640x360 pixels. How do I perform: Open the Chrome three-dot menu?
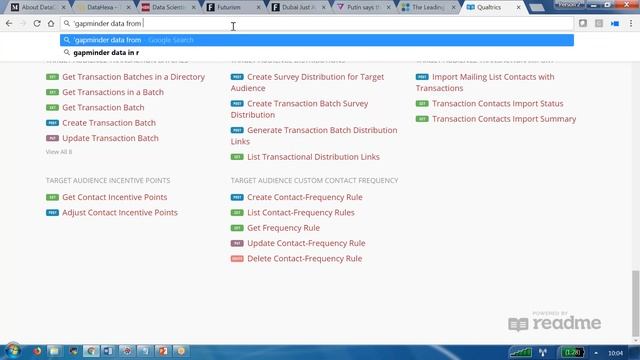pyautogui.click(x=631, y=24)
